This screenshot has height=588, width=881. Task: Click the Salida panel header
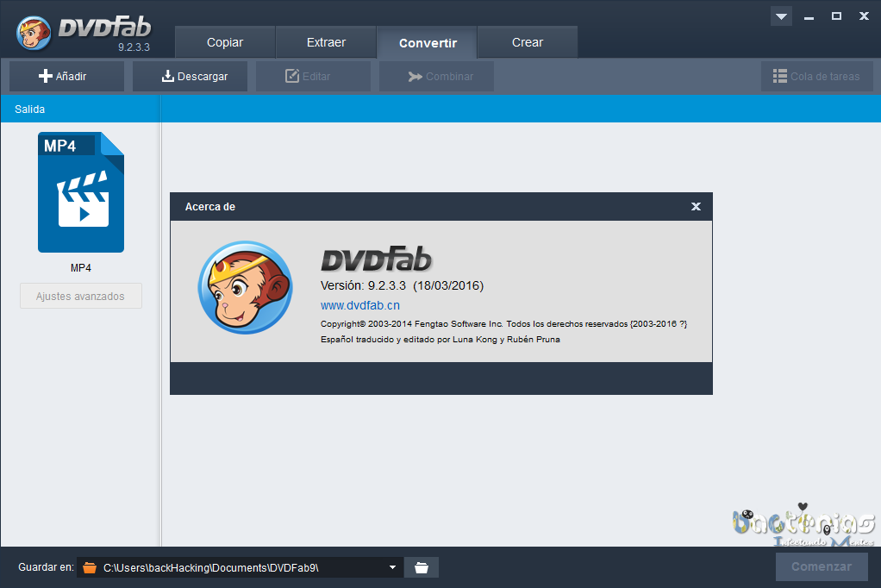[80, 109]
